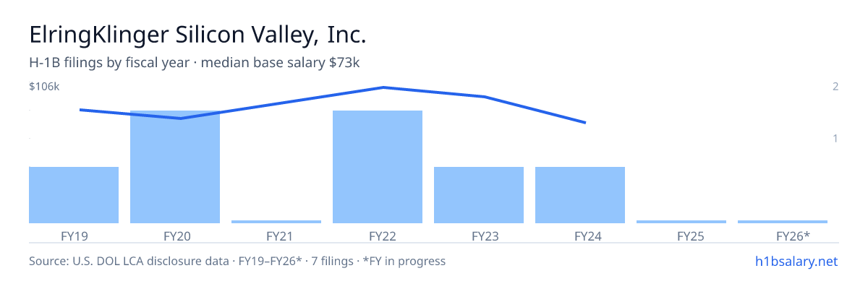Viewport: 868px width, 289px height.
Task: Click salary line endpoint above FY24
Action: coord(585,123)
